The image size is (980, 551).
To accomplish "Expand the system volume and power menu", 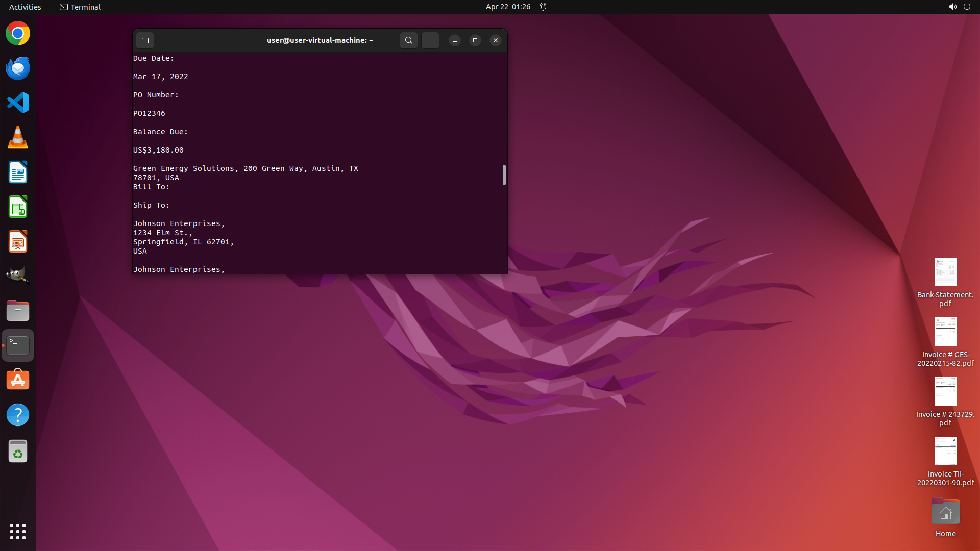I will click(x=959, y=7).
